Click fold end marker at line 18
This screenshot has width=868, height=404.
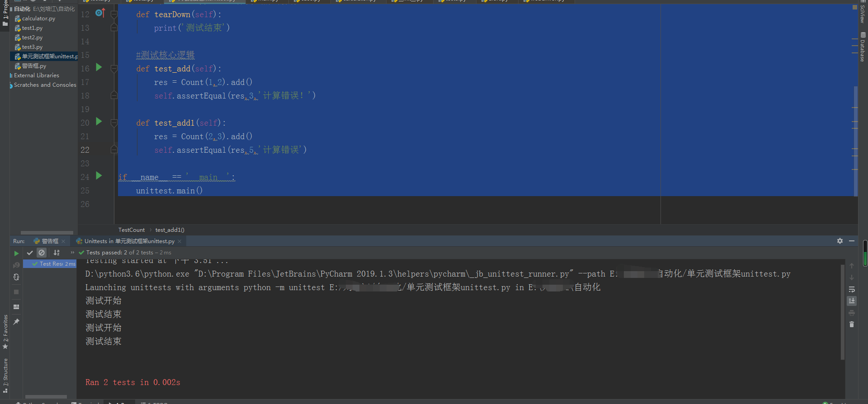pos(114,95)
